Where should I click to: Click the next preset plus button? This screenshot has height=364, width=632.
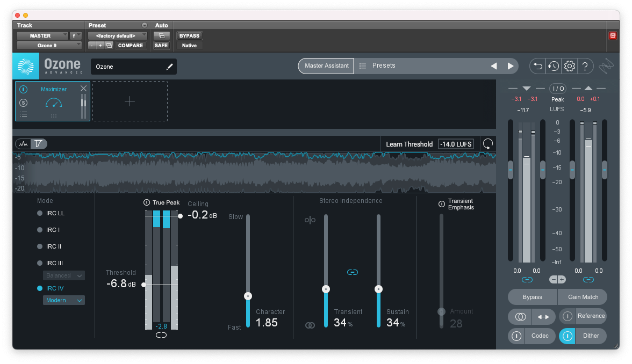click(x=100, y=46)
